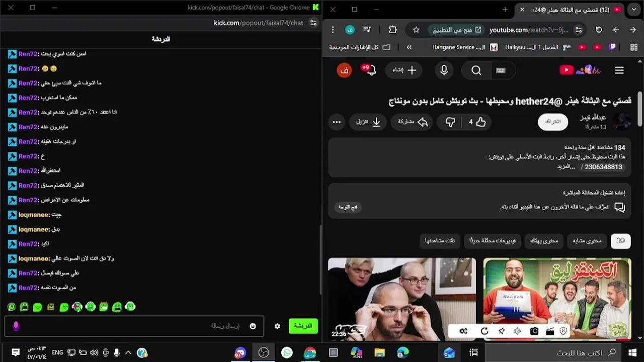
Task: Click the اشتراك subscribe button
Action: click(x=553, y=122)
